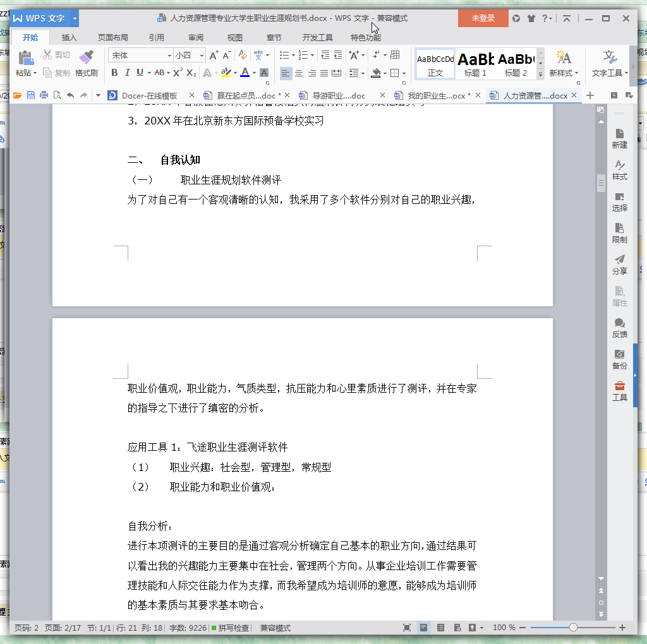
Task: Click the Save disk icon in quick toolbar
Action: coord(30,95)
